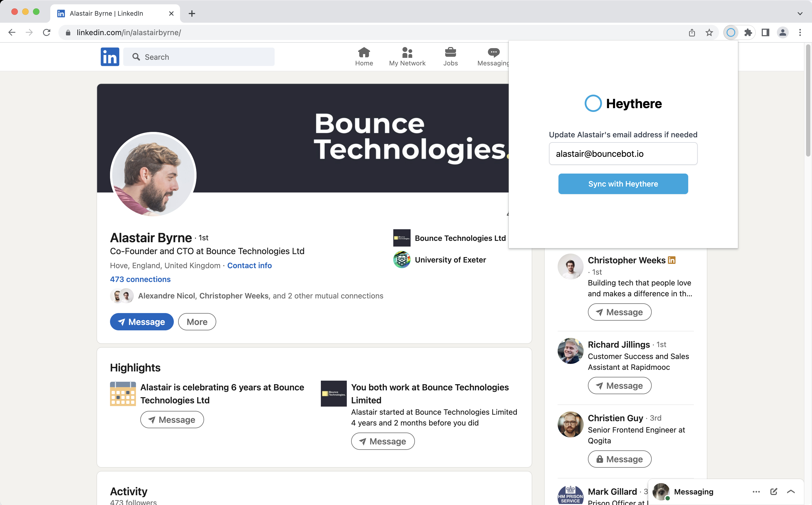Click the page vertical scrollbar
This screenshot has width=812, height=505.
808,100
